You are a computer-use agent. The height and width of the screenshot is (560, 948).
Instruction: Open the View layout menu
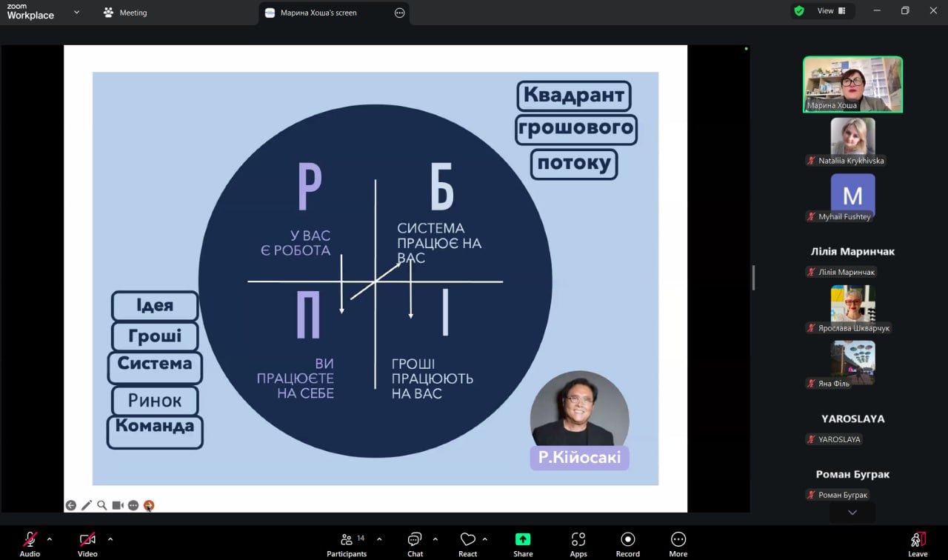point(831,11)
